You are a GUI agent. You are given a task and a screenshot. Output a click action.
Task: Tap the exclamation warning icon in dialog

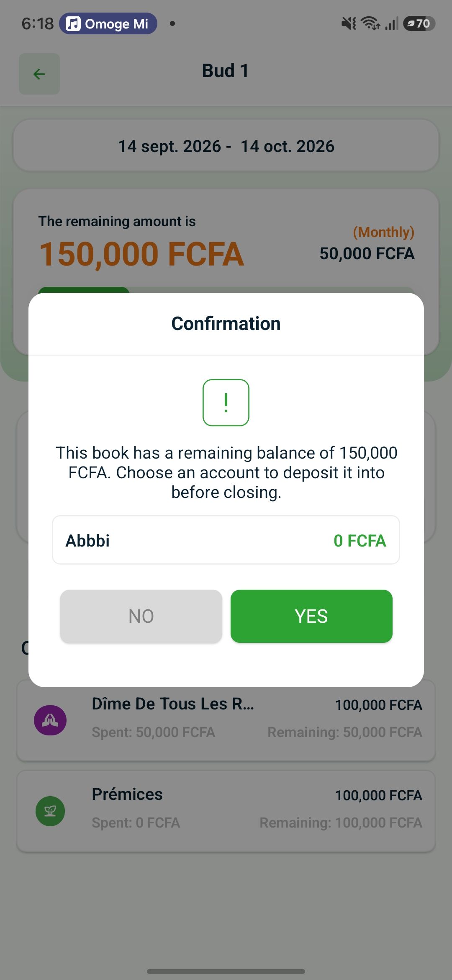(x=226, y=402)
